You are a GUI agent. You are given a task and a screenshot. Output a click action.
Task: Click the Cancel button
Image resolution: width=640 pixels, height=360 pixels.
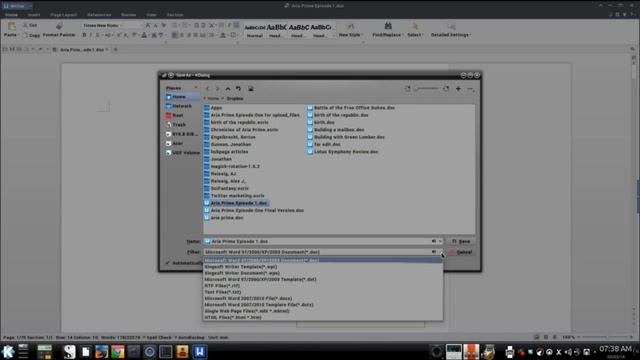[461, 252]
